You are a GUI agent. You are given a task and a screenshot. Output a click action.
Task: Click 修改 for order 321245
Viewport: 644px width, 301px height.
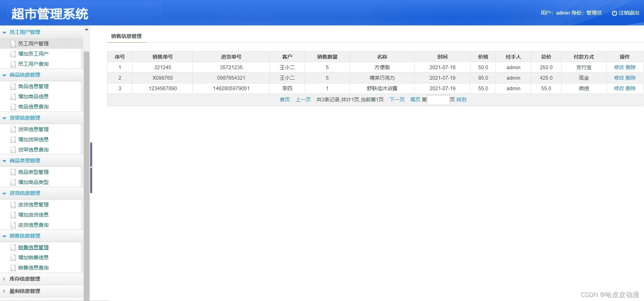pyautogui.click(x=619, y=67)
